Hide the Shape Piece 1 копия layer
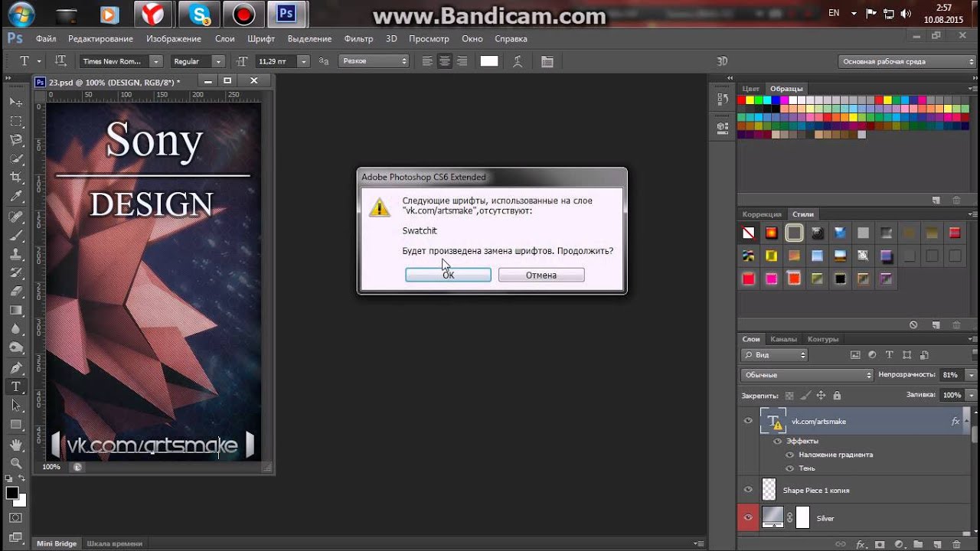The width and height of the screenshot is (980, 551). pos(749,490)
